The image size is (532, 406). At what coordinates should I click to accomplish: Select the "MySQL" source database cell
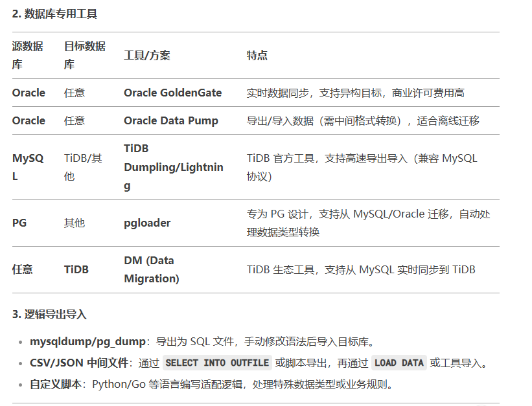[28, 167]
